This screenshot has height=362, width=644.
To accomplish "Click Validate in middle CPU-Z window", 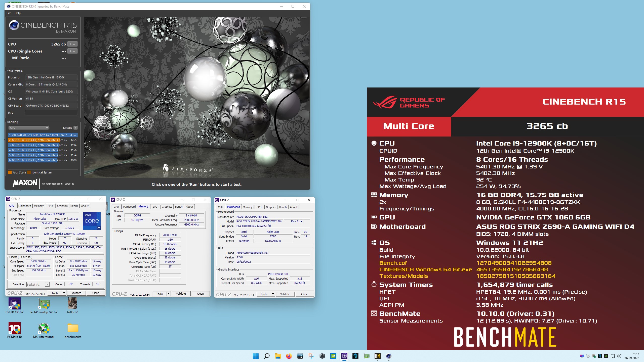I will 181,294.
